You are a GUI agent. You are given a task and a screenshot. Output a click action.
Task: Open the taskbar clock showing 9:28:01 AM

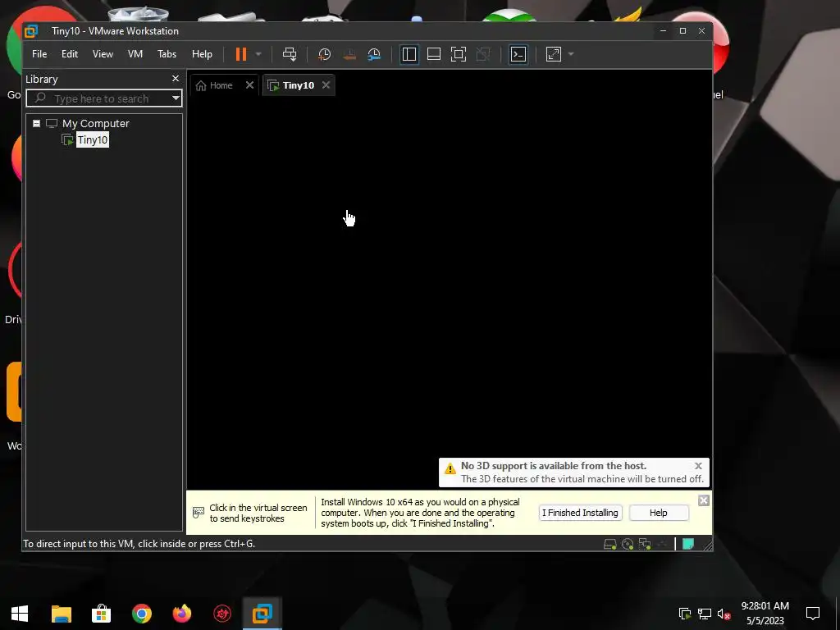point(765,614)
